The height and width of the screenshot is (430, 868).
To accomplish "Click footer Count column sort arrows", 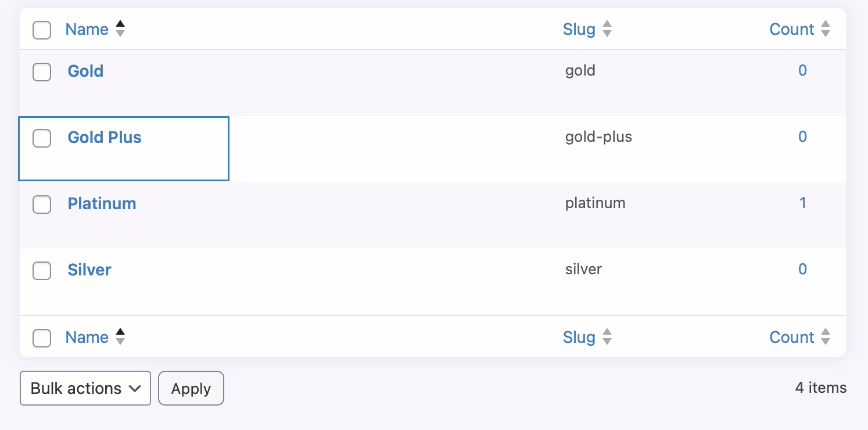I will click(826, 337).
